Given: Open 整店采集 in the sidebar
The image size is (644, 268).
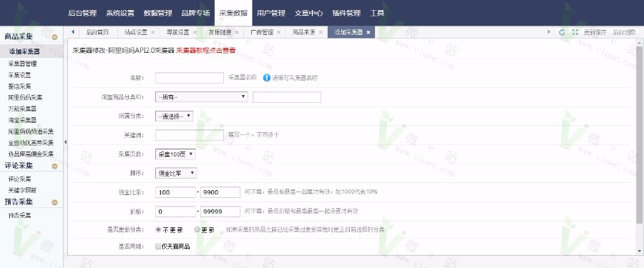Looking at the screenshot, I should [x=20, y=86].
